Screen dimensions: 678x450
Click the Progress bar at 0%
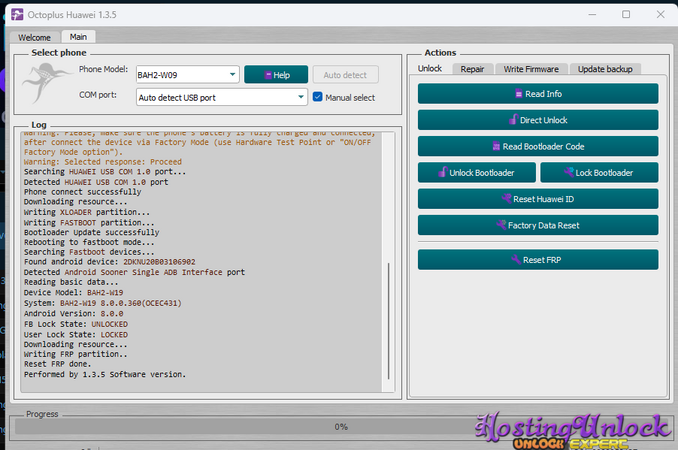click(340, 426)
